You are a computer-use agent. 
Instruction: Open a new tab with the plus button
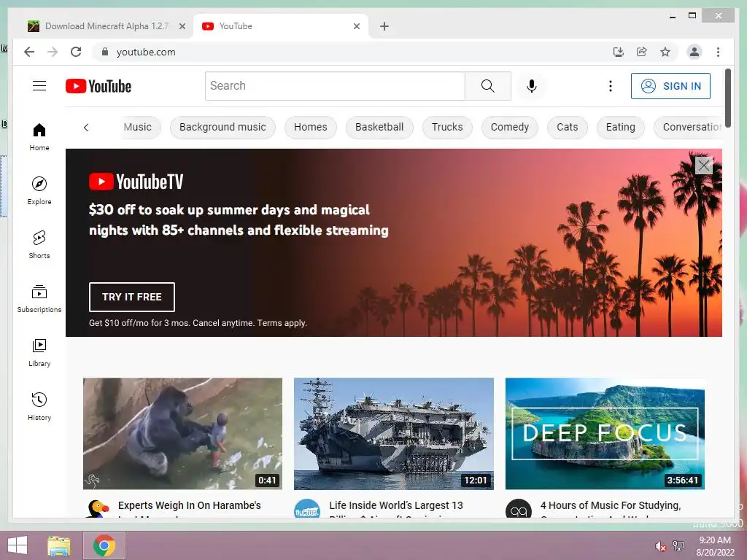(x=384, y=26)
